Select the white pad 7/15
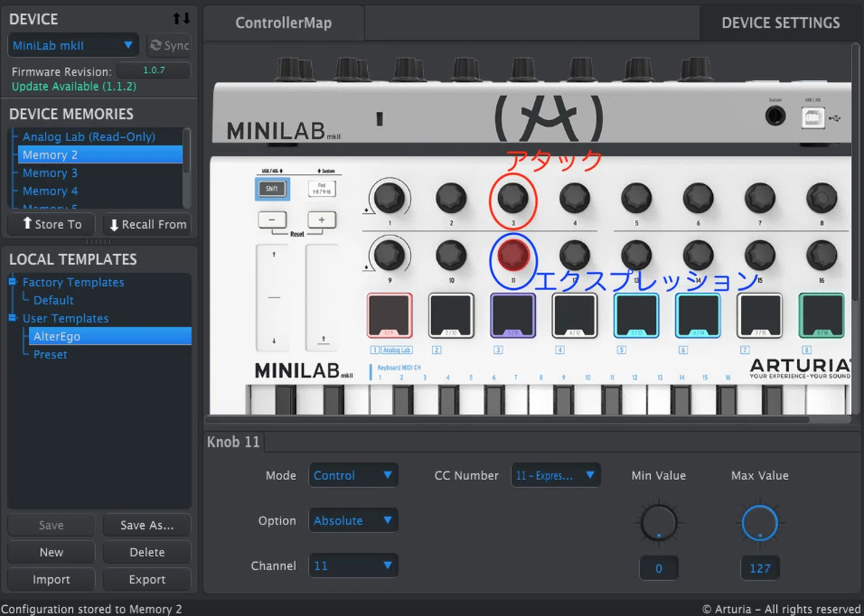This screenshot has width=864, height=616. point(760,315)
